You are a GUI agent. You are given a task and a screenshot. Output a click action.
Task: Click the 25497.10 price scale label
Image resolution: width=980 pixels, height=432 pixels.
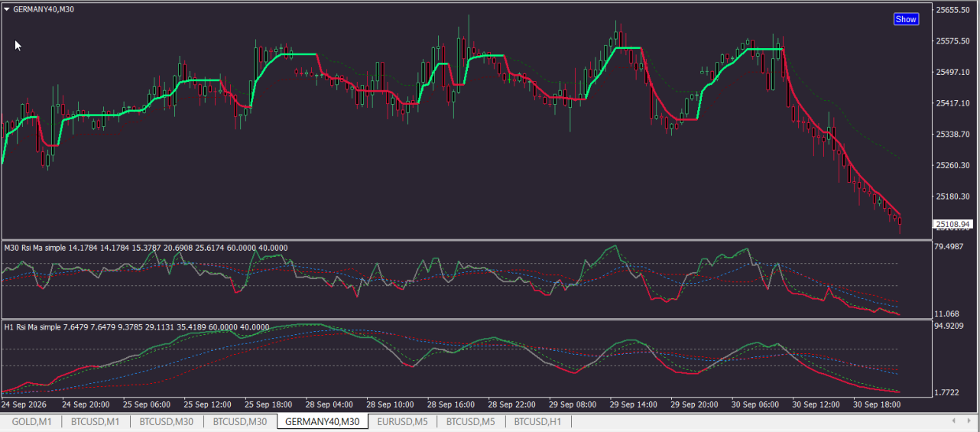[x=952, y=72]
